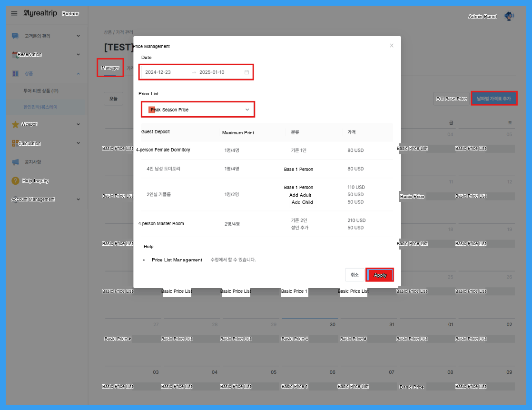532x410 pixels.
Task: Expand the 고객문의 관리 menu chevron
Action: [79, 36]
